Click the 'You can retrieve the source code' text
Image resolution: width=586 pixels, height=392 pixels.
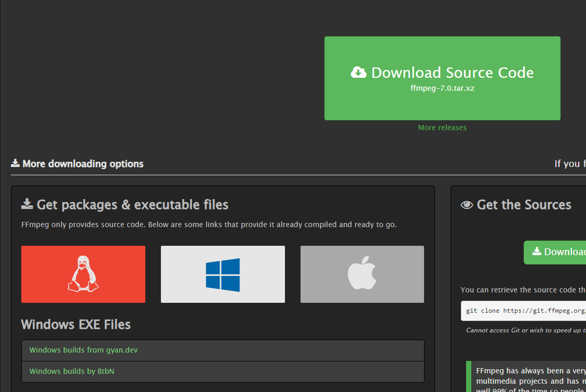pyautogui.click(x=523, y=290)
